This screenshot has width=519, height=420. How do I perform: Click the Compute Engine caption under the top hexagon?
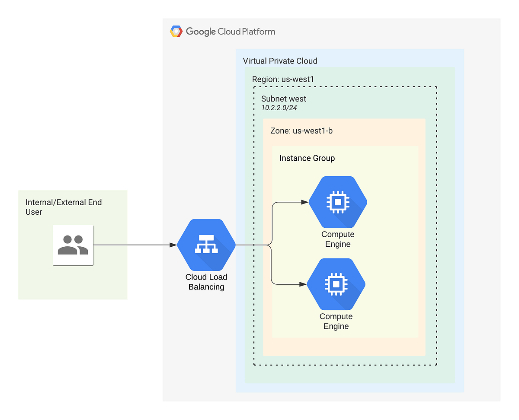click(x=337, y=239)
